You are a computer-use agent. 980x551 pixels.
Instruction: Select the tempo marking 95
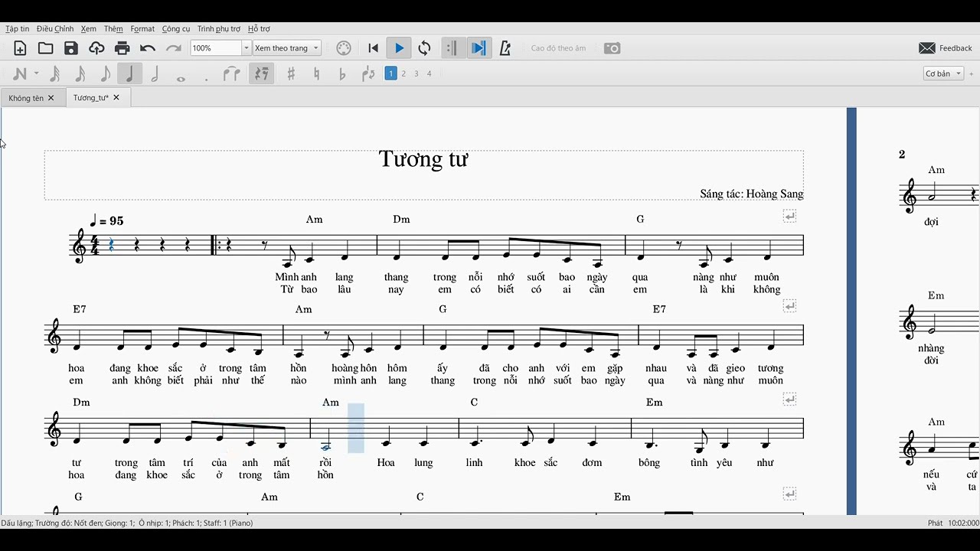108,221
